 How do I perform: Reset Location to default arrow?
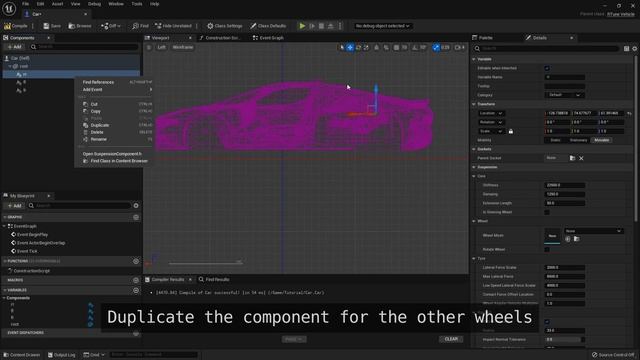pos(629,113)
